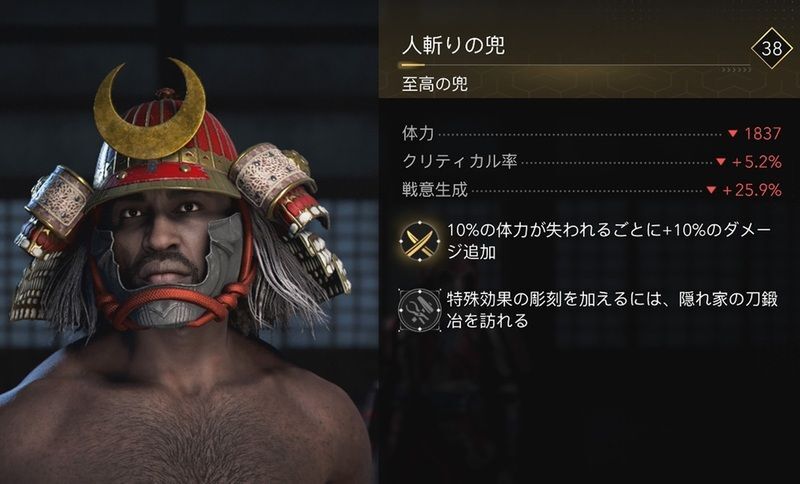Select the 至高の兜 rarity label
Screen dimensions: 800x484
[435, 84]
